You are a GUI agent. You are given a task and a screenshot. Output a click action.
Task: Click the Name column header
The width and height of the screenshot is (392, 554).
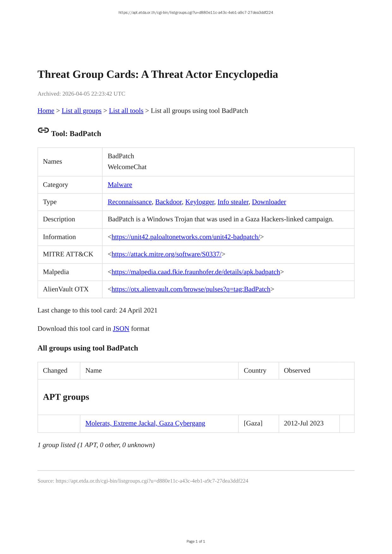pyautogui.click(x=94, y=371)
